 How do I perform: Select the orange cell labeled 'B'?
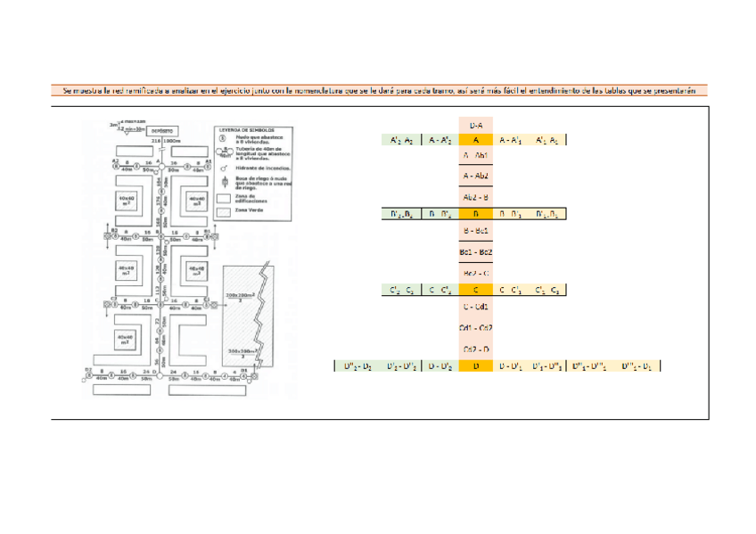475,214
